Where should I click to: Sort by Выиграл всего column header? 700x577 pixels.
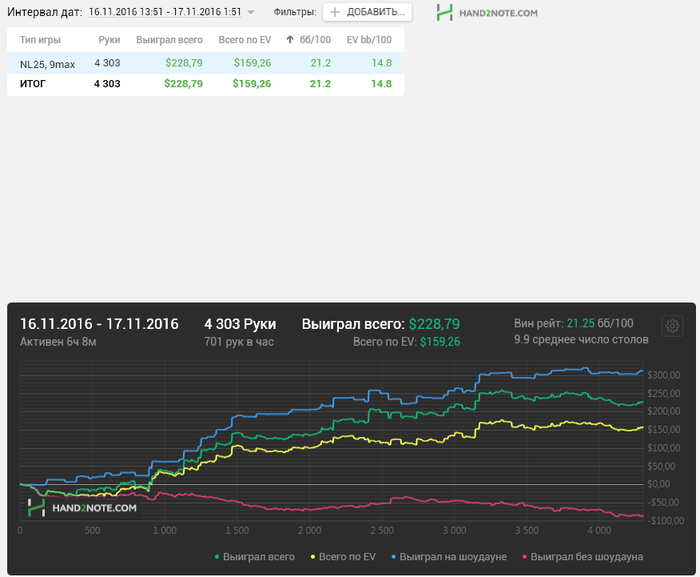169,40
